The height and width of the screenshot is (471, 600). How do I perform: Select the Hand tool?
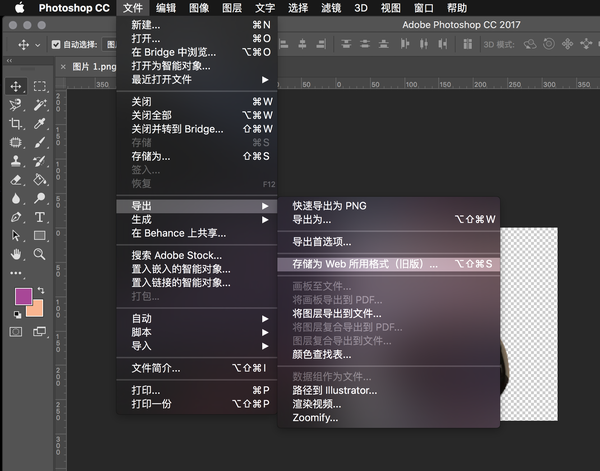coord(16,254)
